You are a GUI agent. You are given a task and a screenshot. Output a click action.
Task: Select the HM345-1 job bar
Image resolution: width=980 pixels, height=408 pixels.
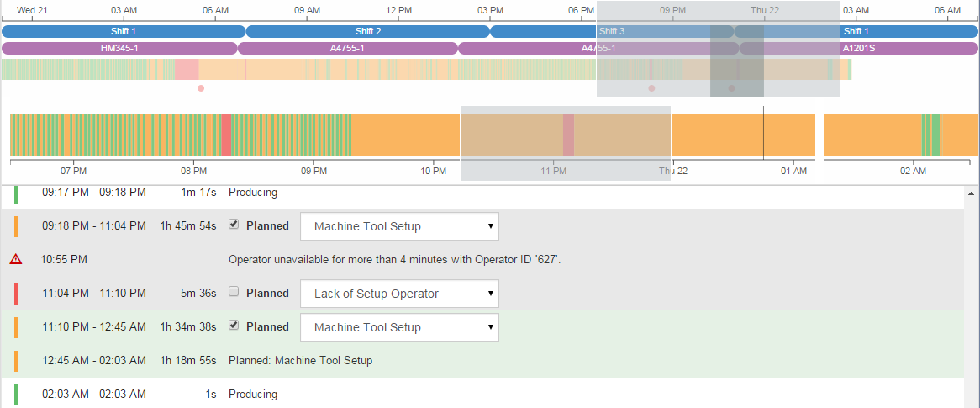point(119,48)
